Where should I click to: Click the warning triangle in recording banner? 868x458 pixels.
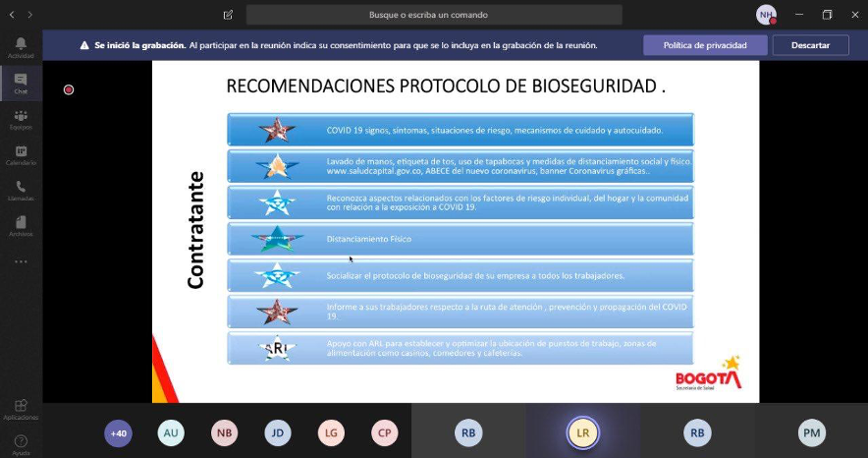pyautogui.click(x=84, y=45)
